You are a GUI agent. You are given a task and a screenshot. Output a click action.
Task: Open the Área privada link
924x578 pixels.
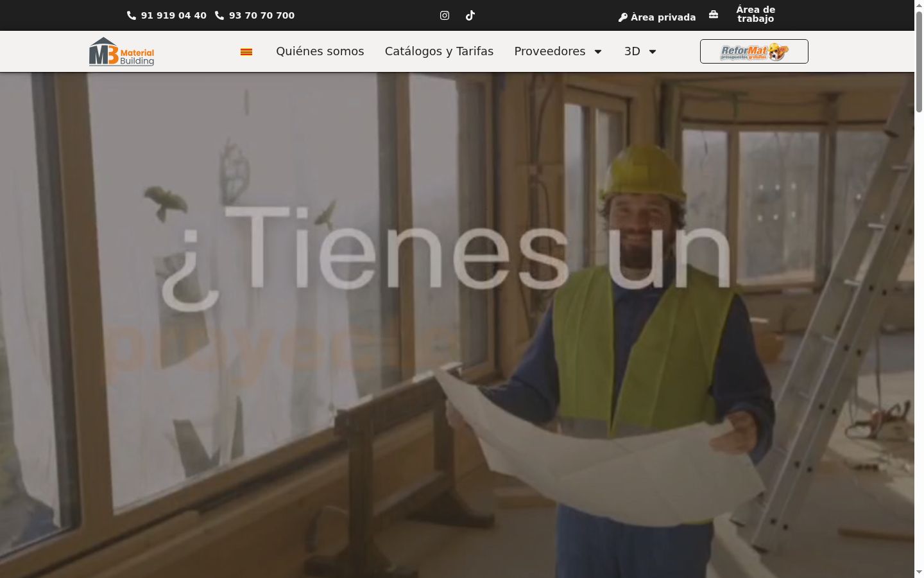click(x=663, y=17)
